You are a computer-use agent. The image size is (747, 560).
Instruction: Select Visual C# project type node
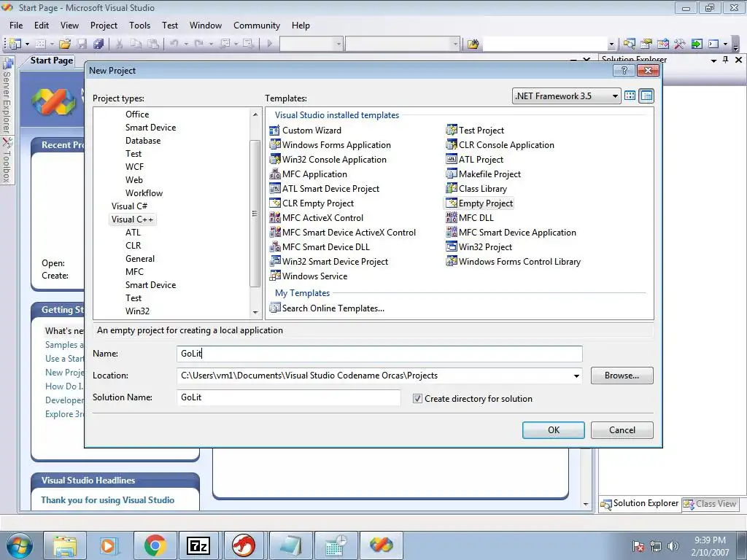pos(130,206)
